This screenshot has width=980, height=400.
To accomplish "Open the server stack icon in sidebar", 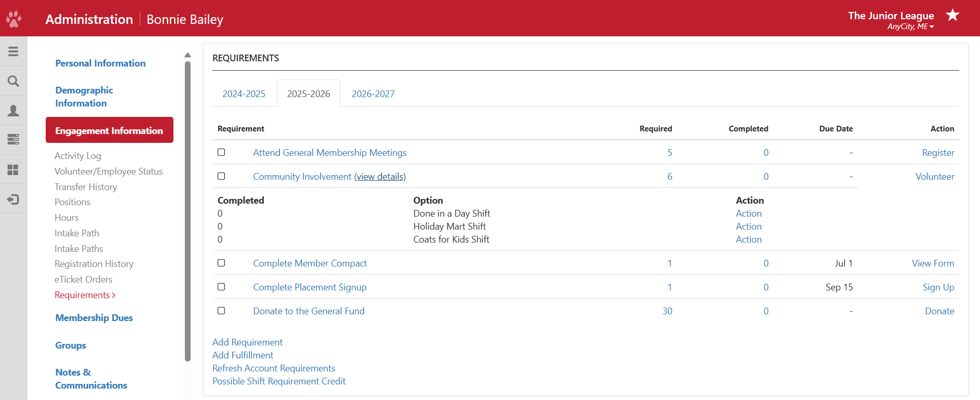I will 14,140.
